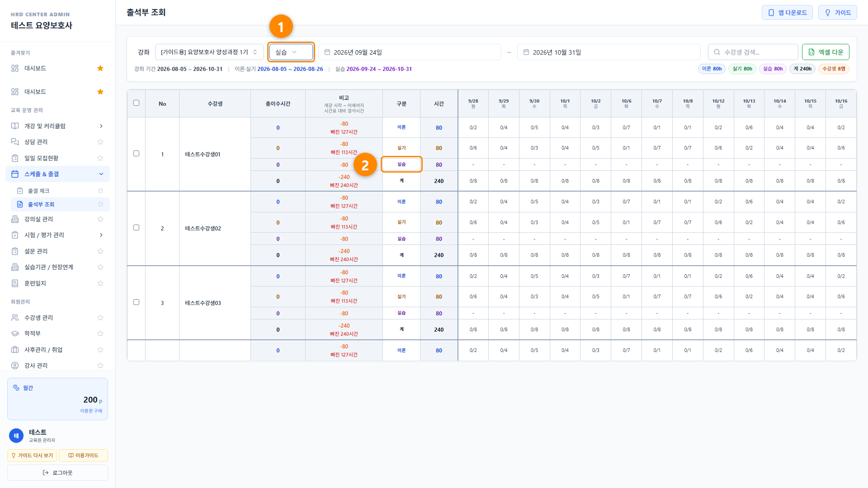Unfavorite the first 대시보드 star
The image size is (868, 488).
(x=100, y=68)
